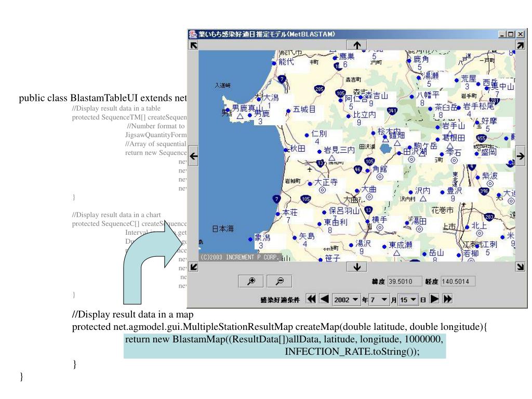Pan the map diagonally to the lower-right
Viewport: 532px width, 399px height.
point(520,267)
